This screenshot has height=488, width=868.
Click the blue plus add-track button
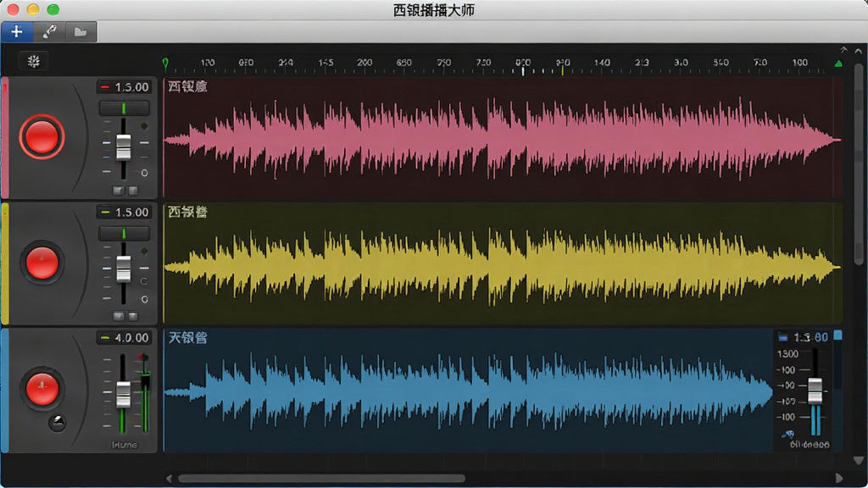point(17,31)
